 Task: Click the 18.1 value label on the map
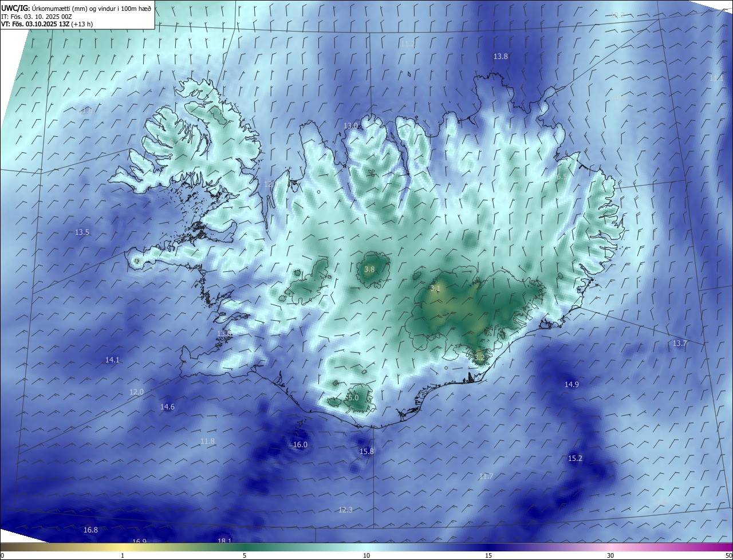pyautogui.click(x=224, y=541)
